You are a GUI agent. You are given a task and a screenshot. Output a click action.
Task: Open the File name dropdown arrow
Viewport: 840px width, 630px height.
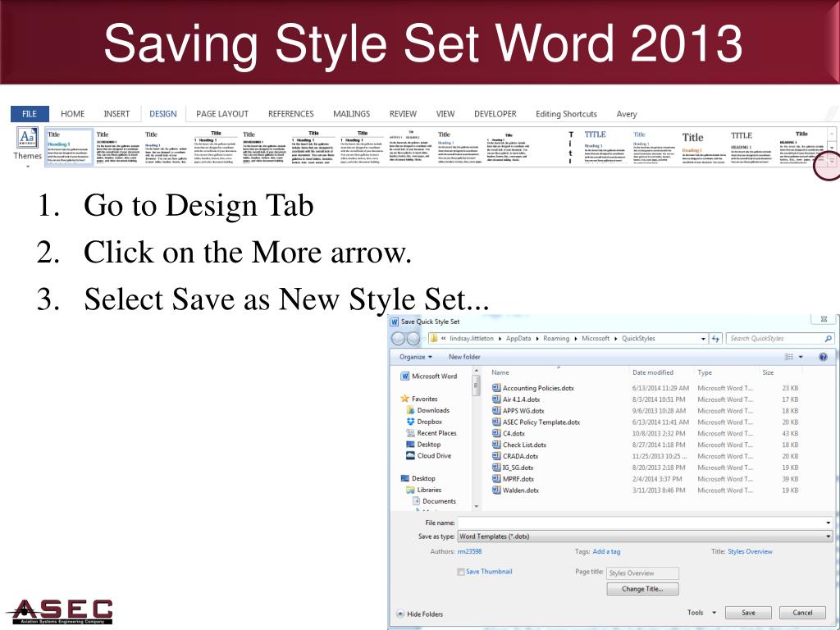(x=829, y=523)
